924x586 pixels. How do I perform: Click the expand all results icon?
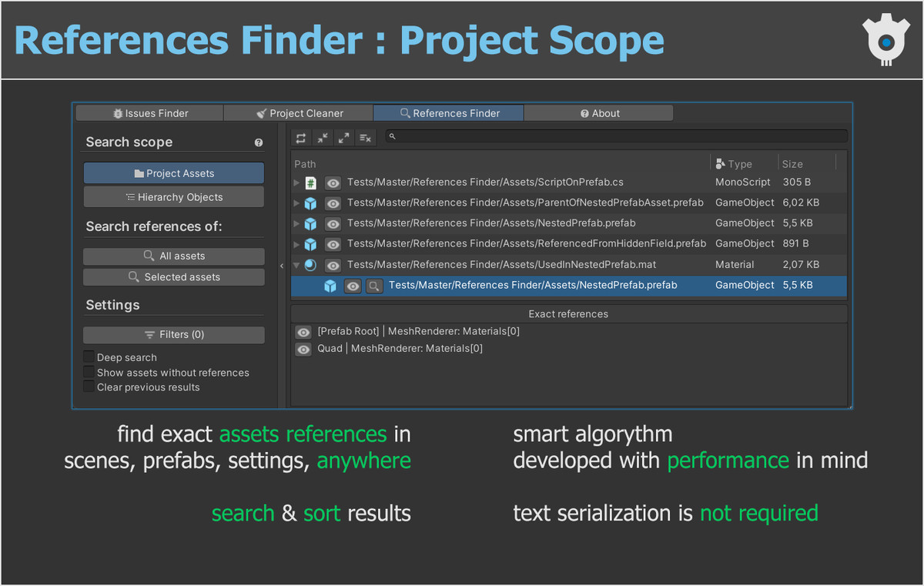(x=344, y=138)
